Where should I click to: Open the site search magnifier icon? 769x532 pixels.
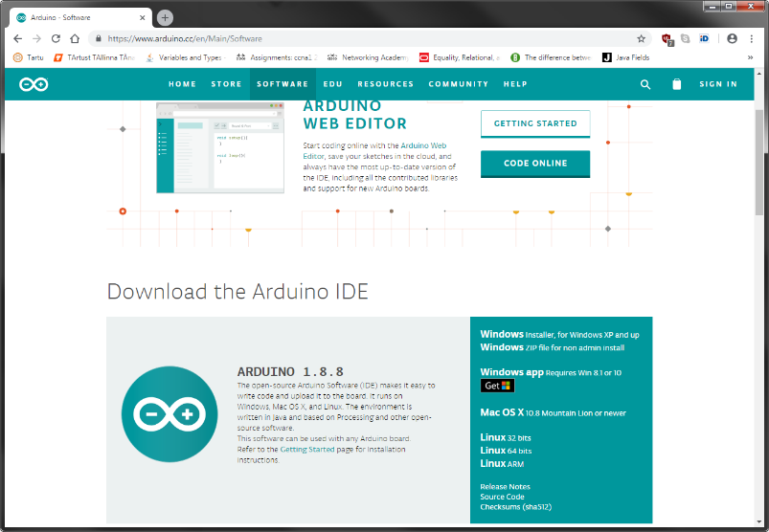coord(645,84)
